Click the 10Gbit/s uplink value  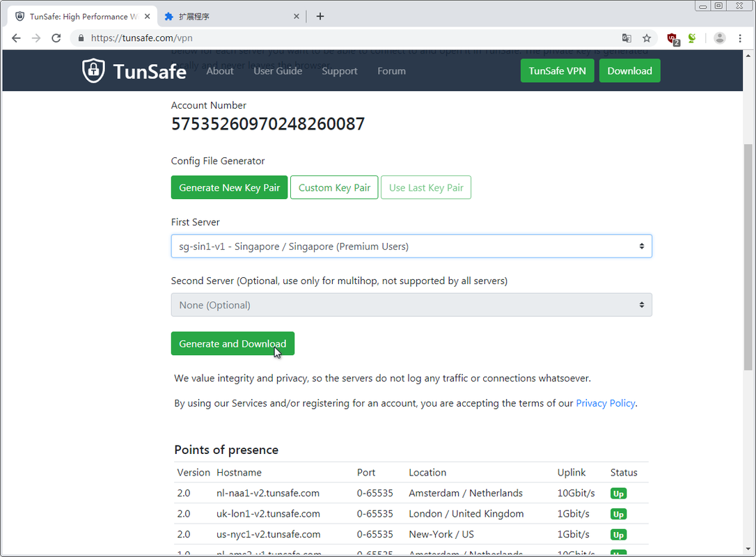coord(576,493)
